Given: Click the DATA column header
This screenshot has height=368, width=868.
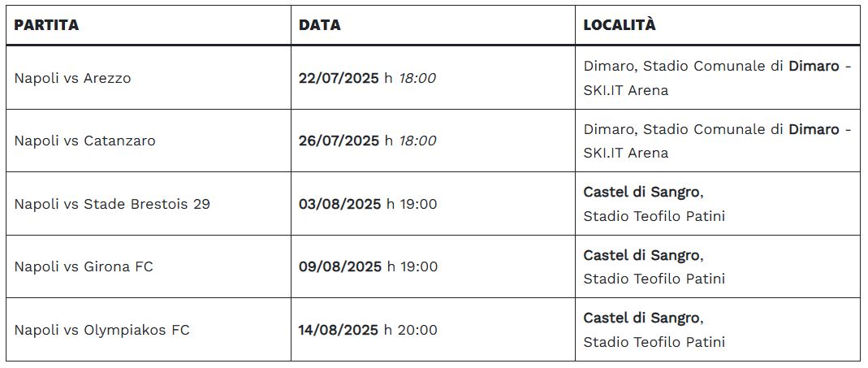Looking at the screenshot, I should [x=320, y=25].
